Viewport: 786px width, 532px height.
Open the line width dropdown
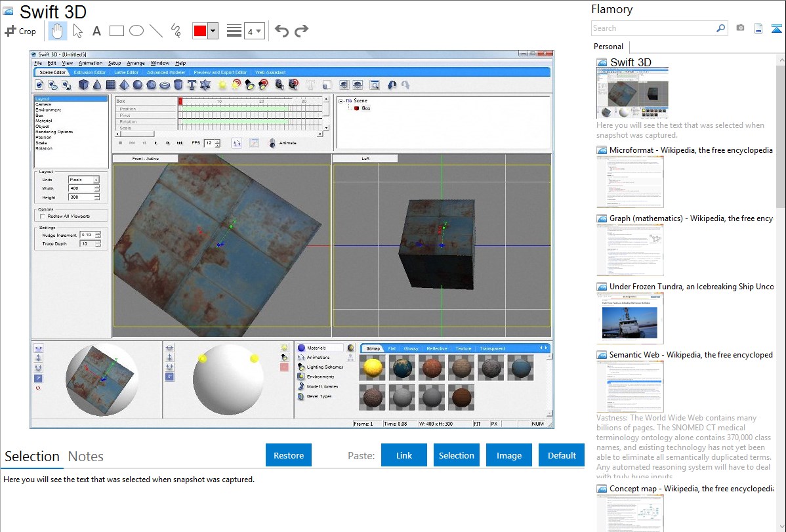pos(253,31)
